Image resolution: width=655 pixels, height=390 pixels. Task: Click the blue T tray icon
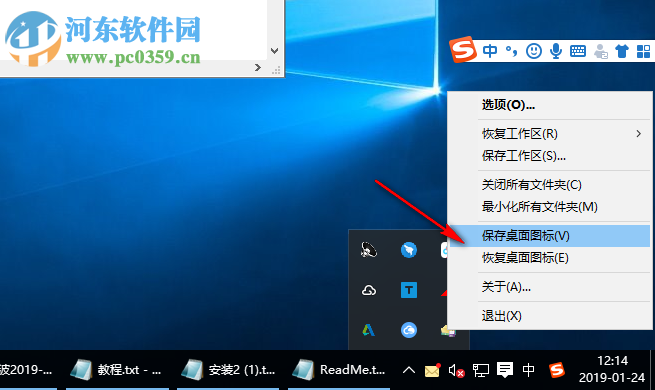click(x=409, y=290)
